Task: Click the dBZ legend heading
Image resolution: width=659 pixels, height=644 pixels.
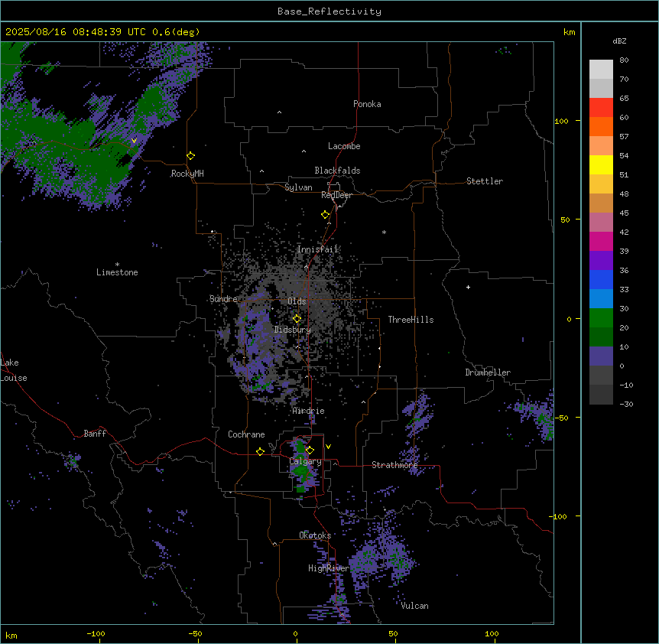Action: pyautogui.click(x=619, y=41)
